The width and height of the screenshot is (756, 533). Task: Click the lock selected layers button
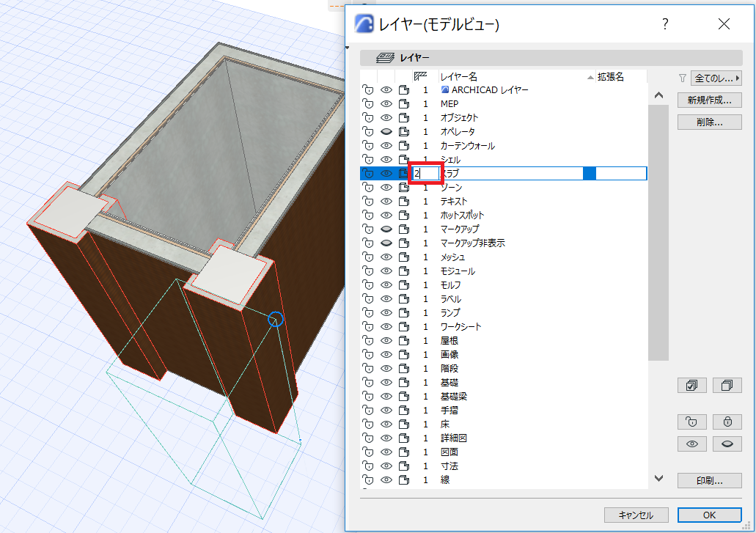(727, 422)
